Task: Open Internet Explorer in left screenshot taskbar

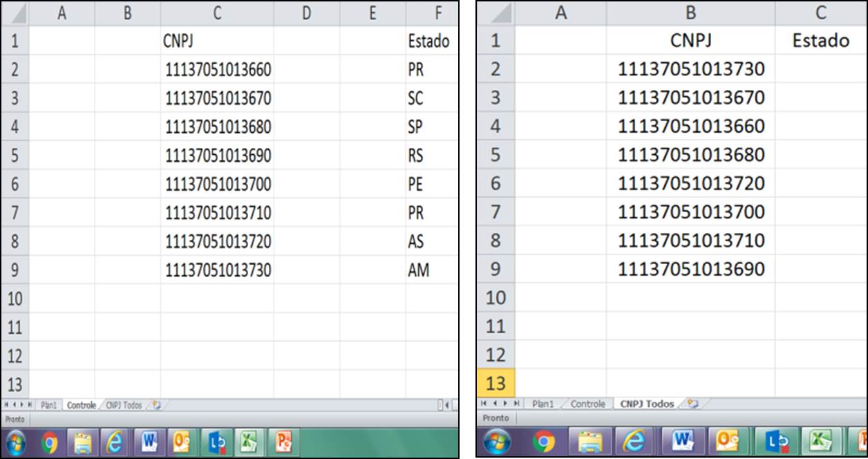Action: [115, 442]
